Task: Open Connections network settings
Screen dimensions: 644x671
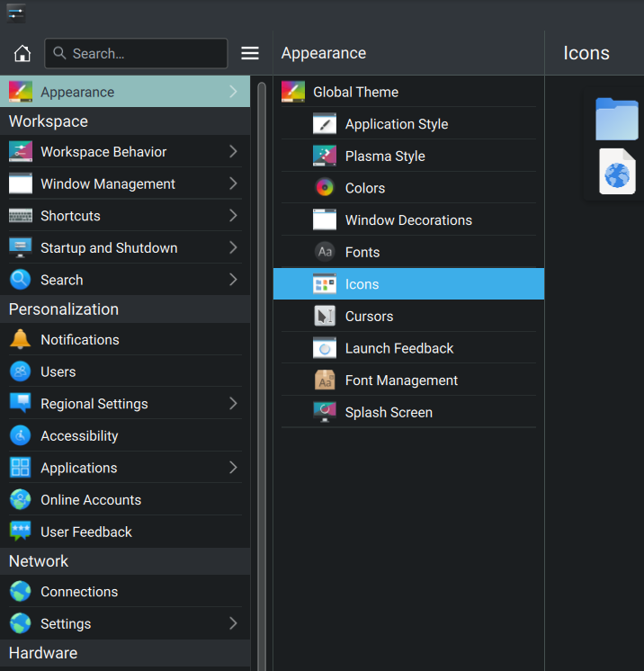Action: tap(125, 592)
